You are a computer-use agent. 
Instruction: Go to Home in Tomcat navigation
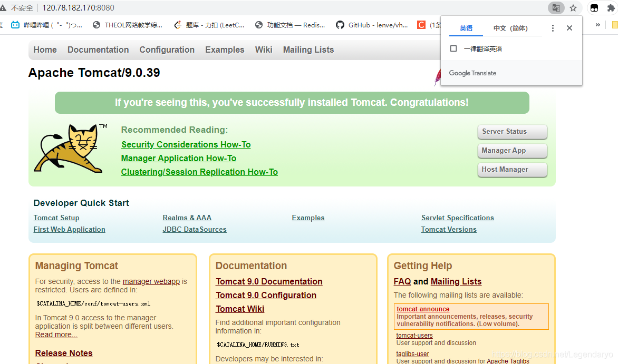[x=45, y=50]
